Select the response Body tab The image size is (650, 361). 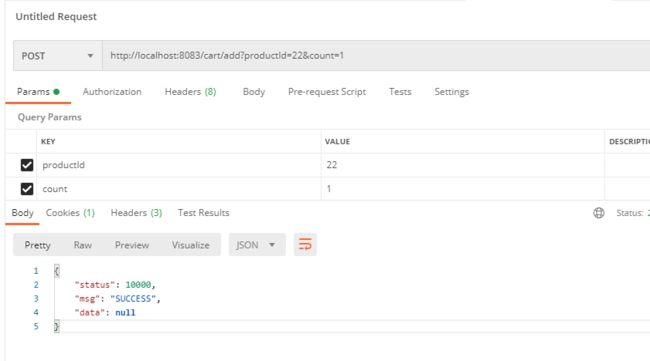coord(22,213)
